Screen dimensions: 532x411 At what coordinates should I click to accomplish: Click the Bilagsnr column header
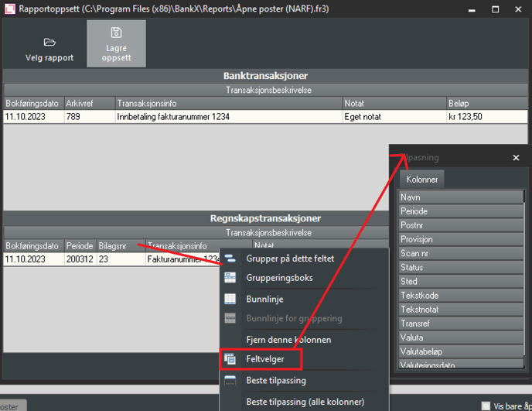(x=119, y=245)
